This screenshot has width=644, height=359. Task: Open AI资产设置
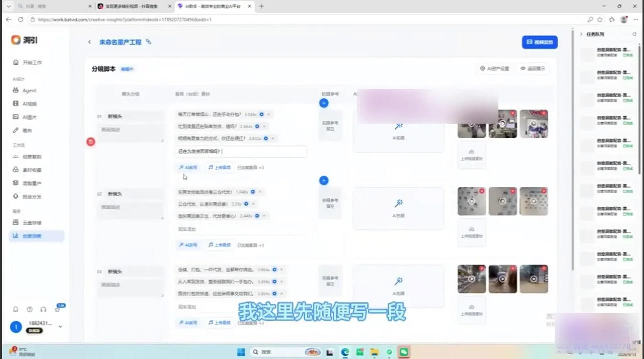494,69
